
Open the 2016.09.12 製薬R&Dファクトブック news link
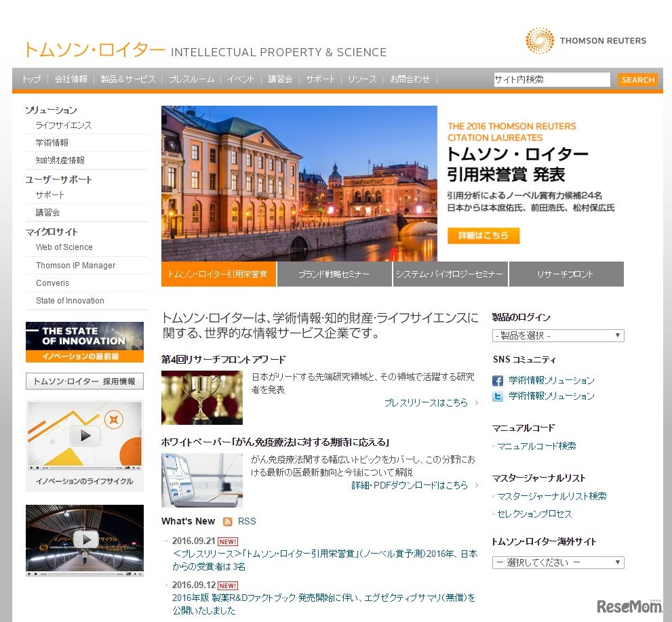(323, 604)
